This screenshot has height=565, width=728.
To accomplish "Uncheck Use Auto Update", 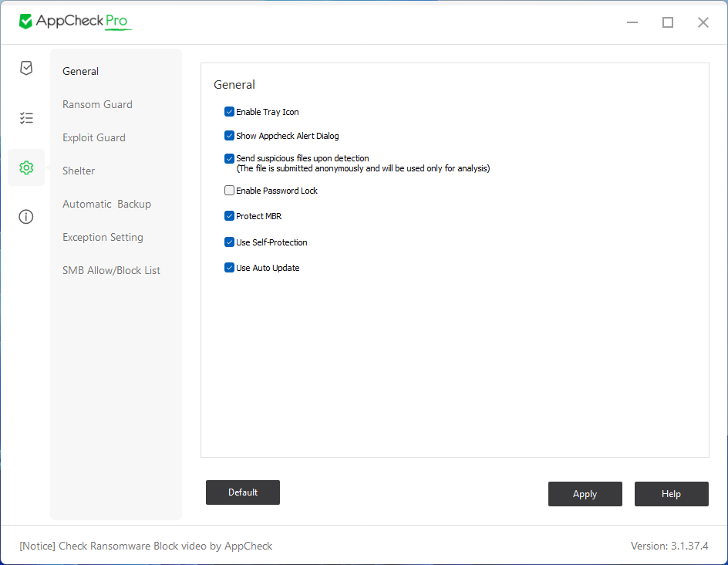I will (x=229, y=268).
